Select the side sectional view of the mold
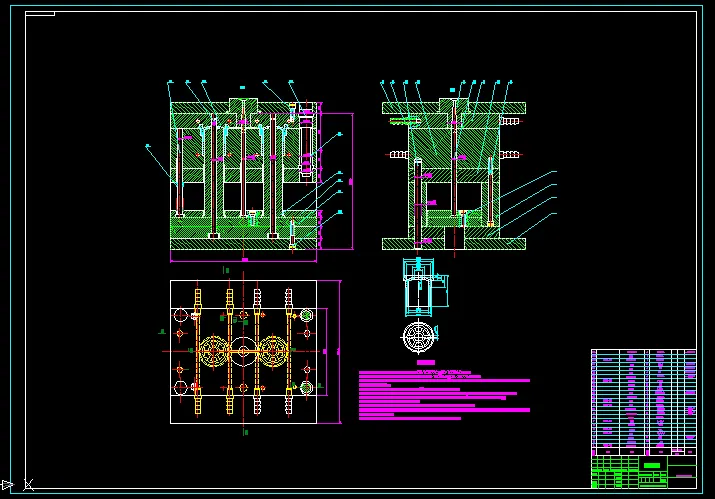The image size is (715, 499). [x=454, y=174]
